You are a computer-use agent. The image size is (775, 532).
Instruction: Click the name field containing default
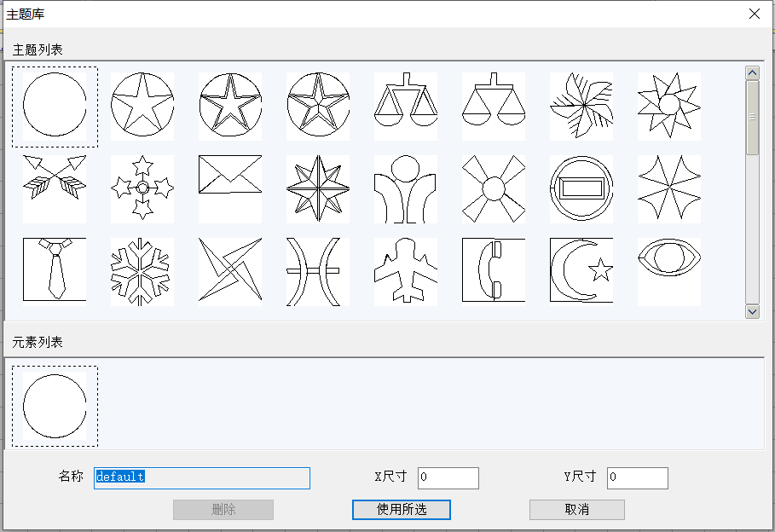pos(202,478)
